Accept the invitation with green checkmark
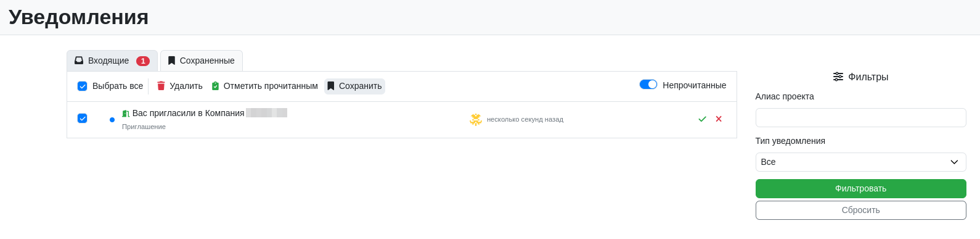 tap(702, 119)
